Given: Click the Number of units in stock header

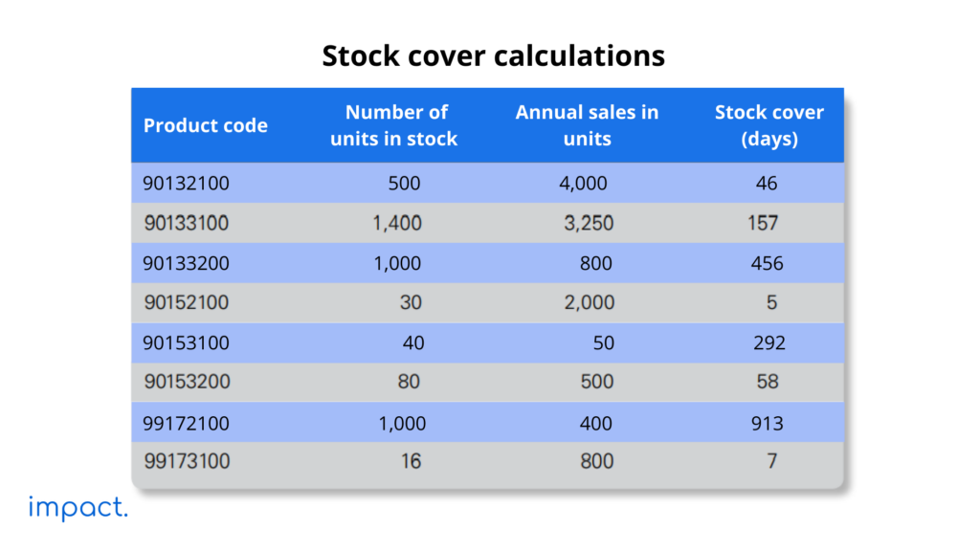Looking at the screenshot, I should point(394,125).
